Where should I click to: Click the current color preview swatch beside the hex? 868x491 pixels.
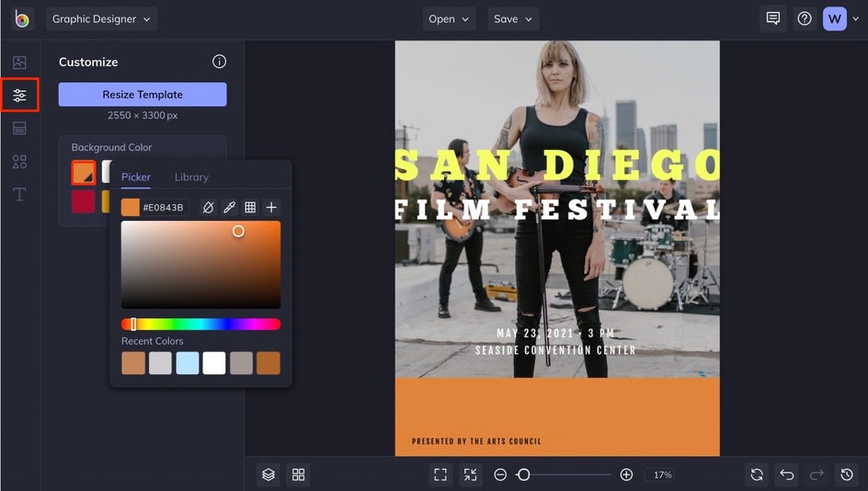[130, 208]
